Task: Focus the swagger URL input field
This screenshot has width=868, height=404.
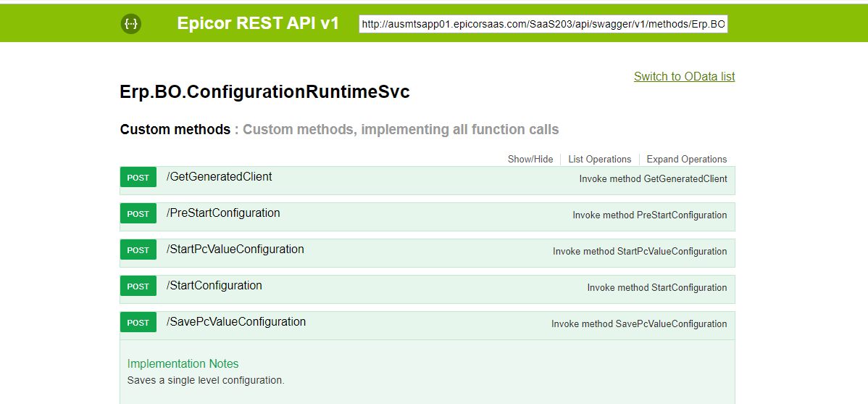Action: pyautogui.click(x=543, y=25)
